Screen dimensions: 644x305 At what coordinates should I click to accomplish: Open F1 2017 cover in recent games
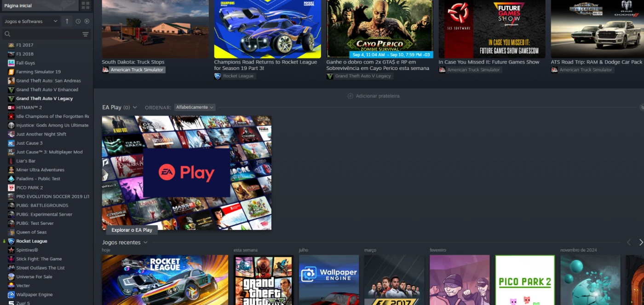(x=394, y=280)
